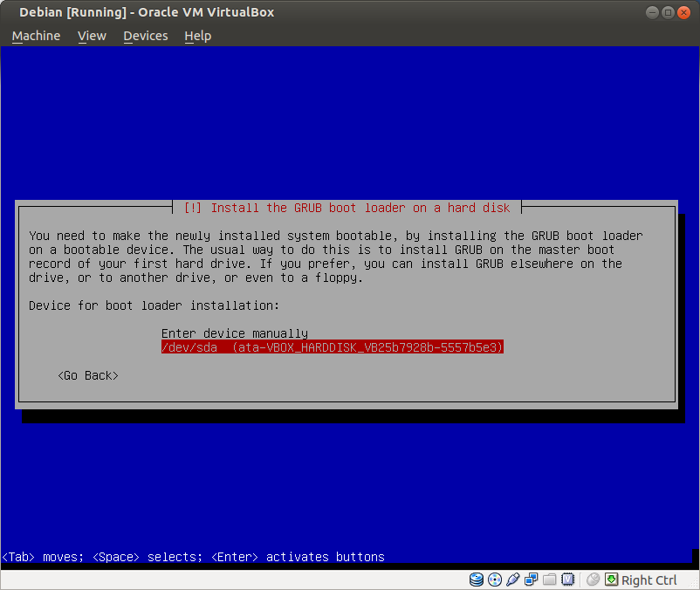
Task: Click the optical disc status icon
Action: 495,580
